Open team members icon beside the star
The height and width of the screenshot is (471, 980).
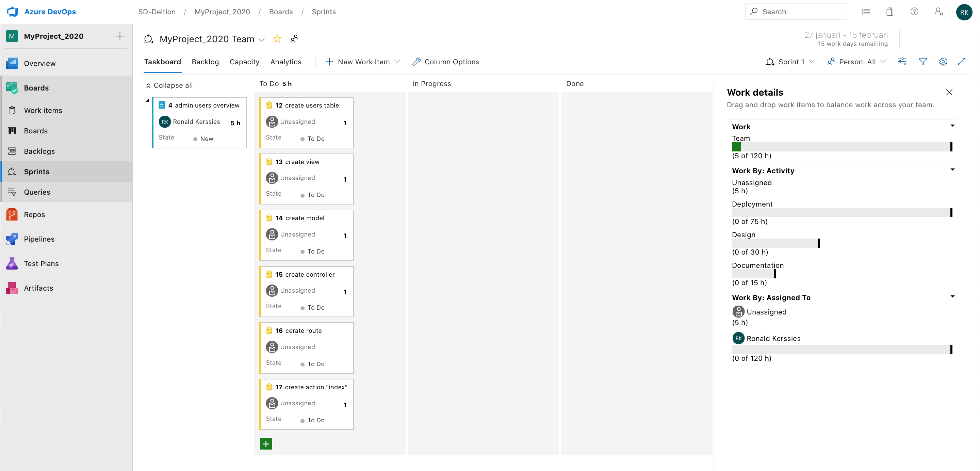coord(294,39)
